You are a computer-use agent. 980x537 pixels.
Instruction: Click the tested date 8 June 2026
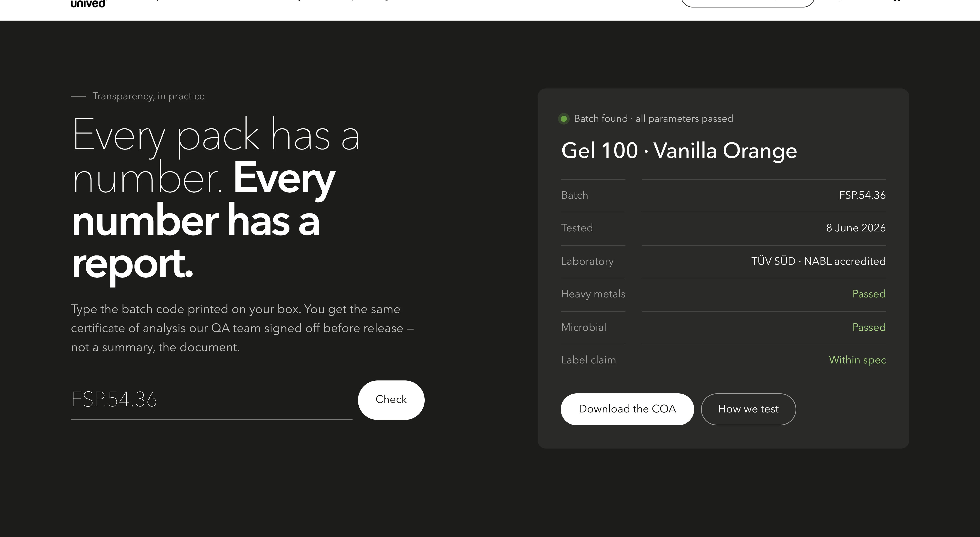click(856, 228)
